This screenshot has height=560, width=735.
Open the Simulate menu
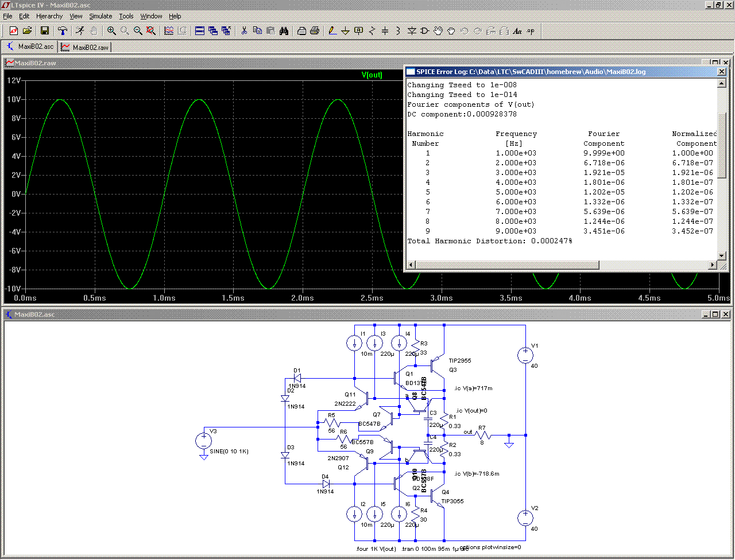100,16
